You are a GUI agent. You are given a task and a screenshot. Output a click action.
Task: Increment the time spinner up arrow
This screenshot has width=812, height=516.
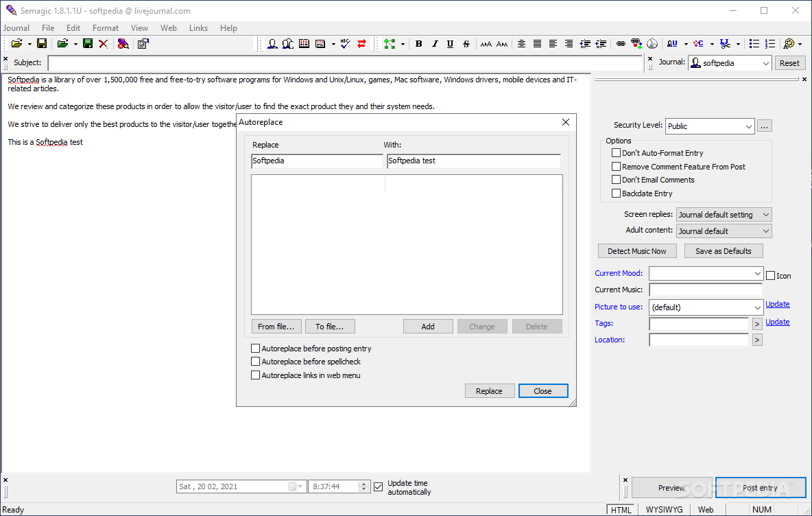[x=363, y=484]
